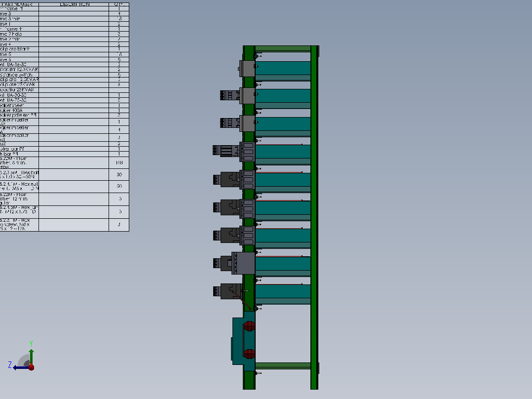Select the UA-16-30 part row
Image resolution: width=532 pixels, height=399 pixels.
pyautogui.click(x=65, y=65)
